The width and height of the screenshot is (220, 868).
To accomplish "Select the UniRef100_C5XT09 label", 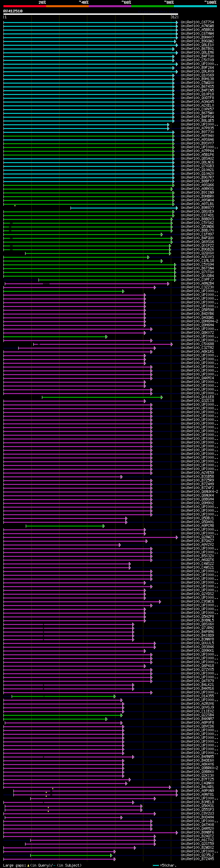I will 197,60.
